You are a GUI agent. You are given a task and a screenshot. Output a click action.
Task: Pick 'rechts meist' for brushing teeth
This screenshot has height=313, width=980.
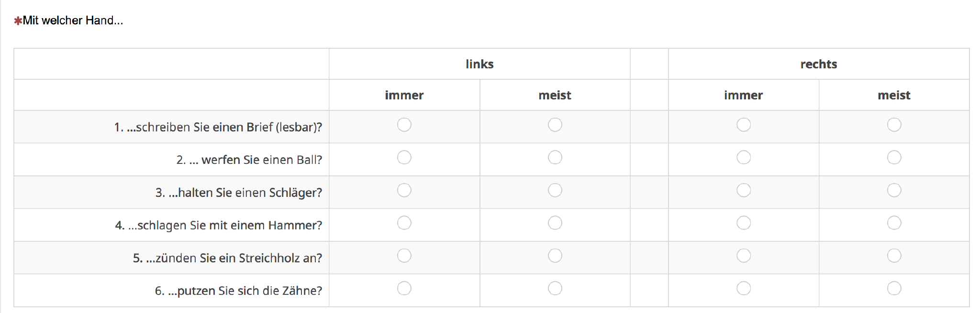tap(894, 289)
